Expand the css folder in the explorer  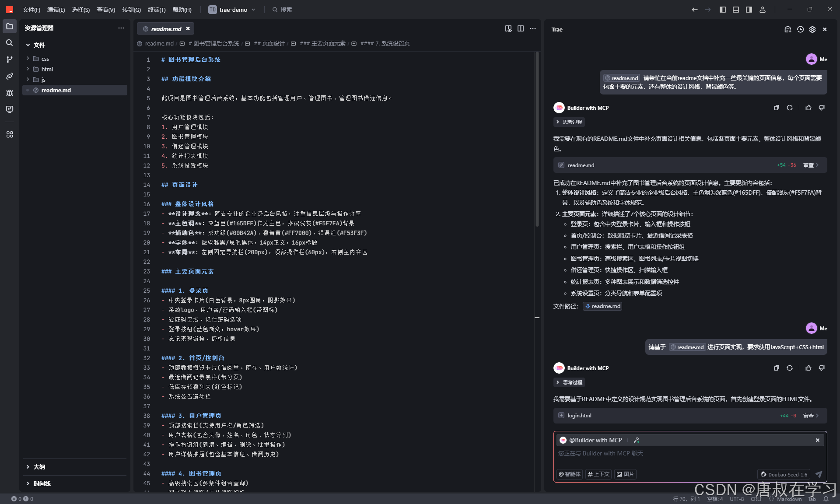pos(44,59)
